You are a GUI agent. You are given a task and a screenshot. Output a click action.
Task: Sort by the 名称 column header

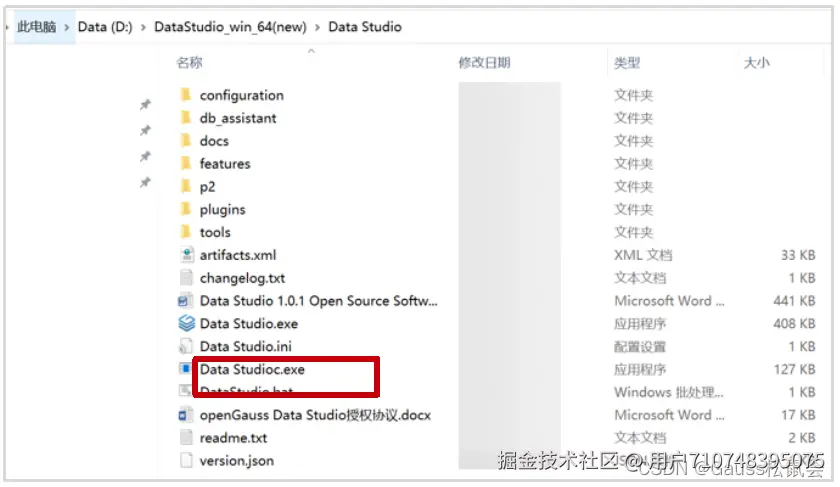(190, 63)
